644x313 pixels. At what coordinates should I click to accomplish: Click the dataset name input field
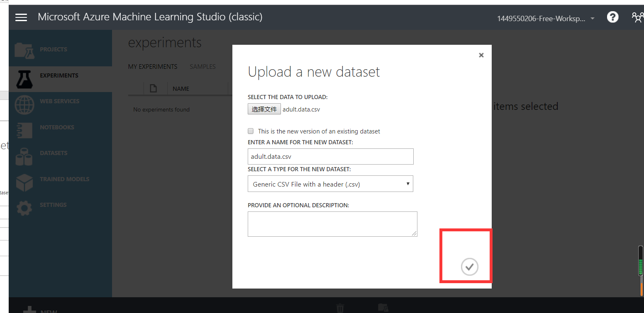tap(331, 157)
